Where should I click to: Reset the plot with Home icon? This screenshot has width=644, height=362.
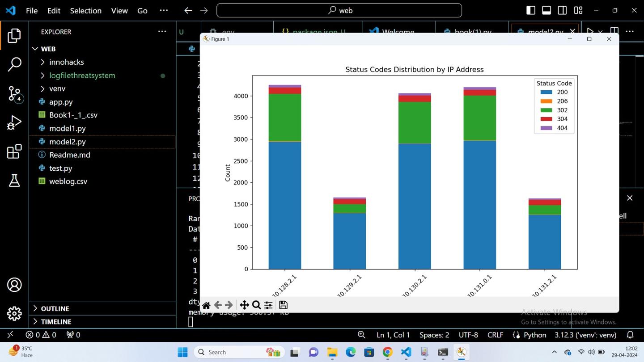(206, 305)
